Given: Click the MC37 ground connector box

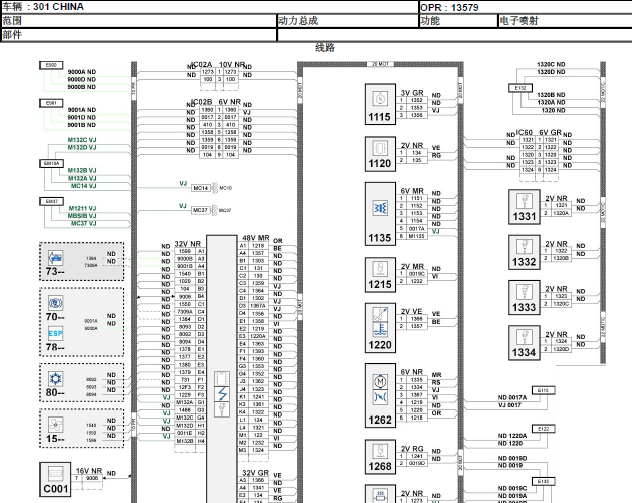Looking at the screenshot, I should 200,210.
